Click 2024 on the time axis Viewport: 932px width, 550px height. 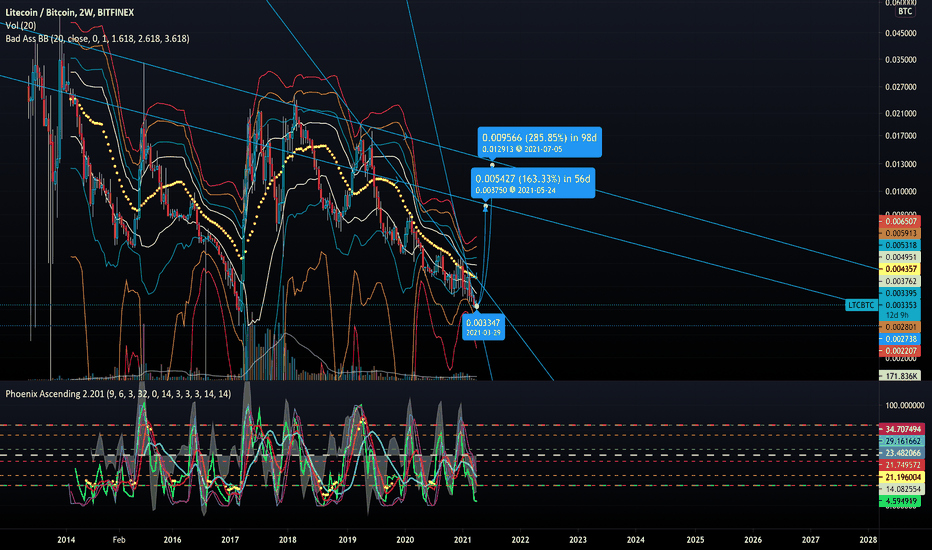pos(635,540)
